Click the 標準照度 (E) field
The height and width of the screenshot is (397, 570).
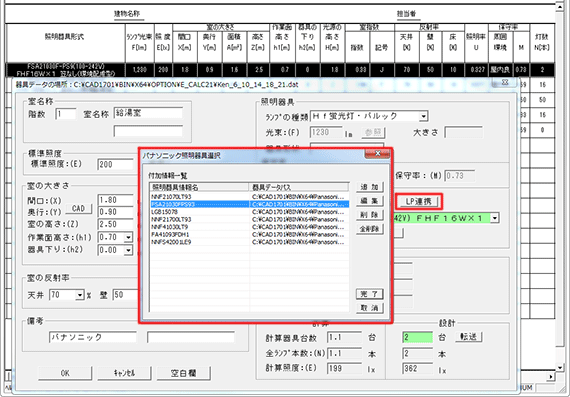point(116,164)
